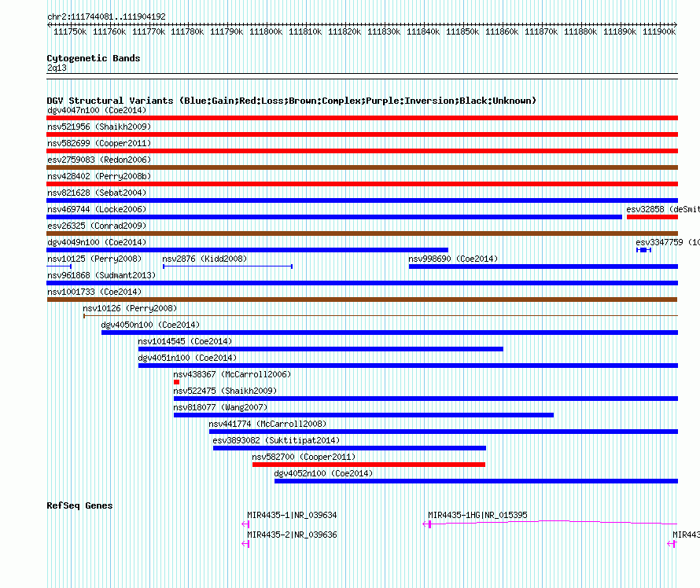The width and height of the screenshot is (700, 588).
Task: Click the 111900k ruler tick label
Action: tap(659, 31)
